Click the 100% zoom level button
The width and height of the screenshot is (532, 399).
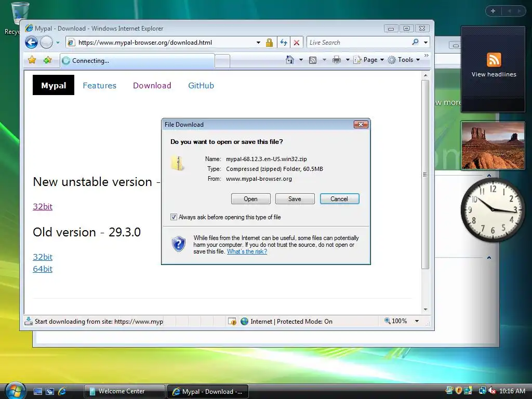coord(395,321)
